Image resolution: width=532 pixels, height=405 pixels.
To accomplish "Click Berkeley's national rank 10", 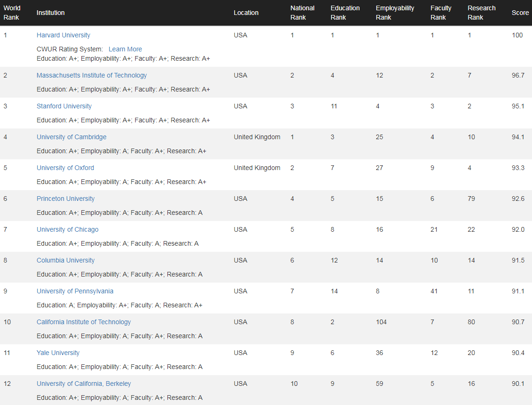I will pyautogui.click(x=294, y=384).
